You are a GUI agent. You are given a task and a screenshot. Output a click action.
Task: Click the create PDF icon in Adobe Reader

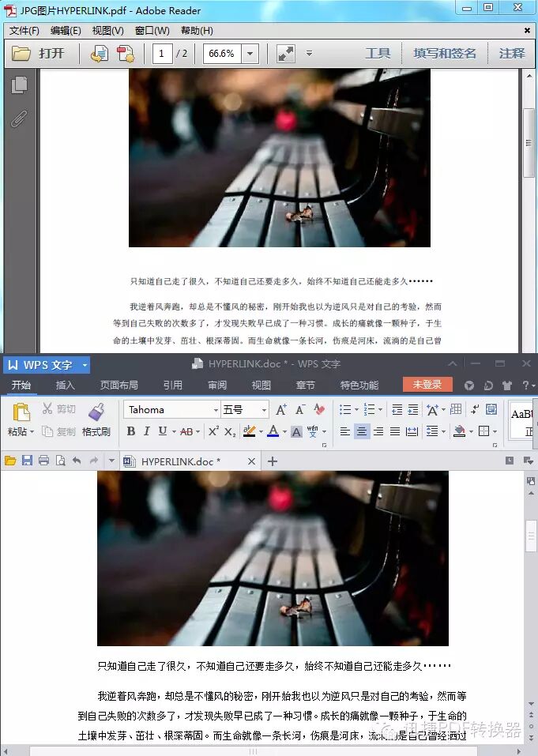click(126, 54)
